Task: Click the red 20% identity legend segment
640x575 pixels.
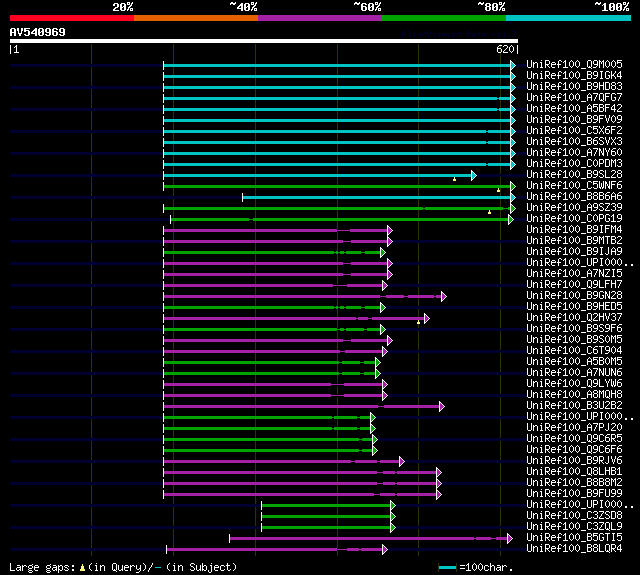Action: (72, 18)
